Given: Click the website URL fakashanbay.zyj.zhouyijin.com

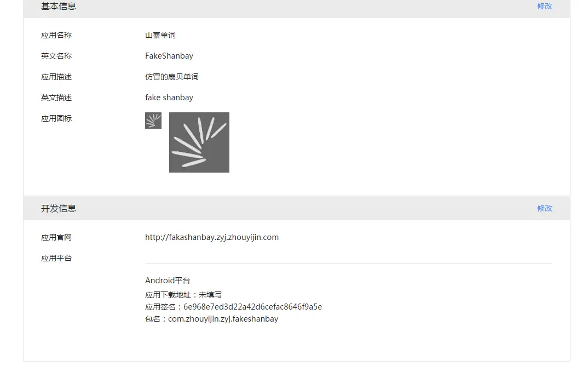Looking at the screenshot, I should (212, 237).
